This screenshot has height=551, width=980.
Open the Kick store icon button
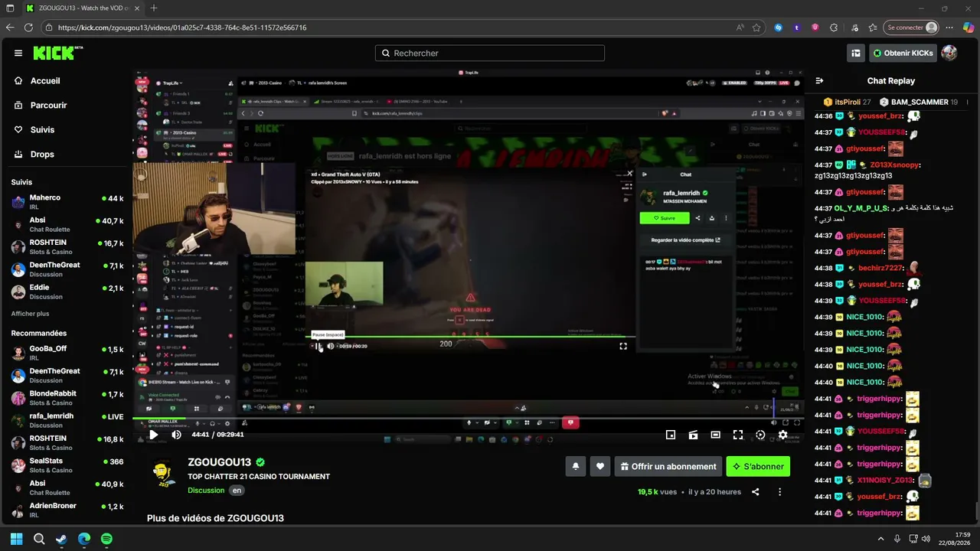tap(856, 53)
